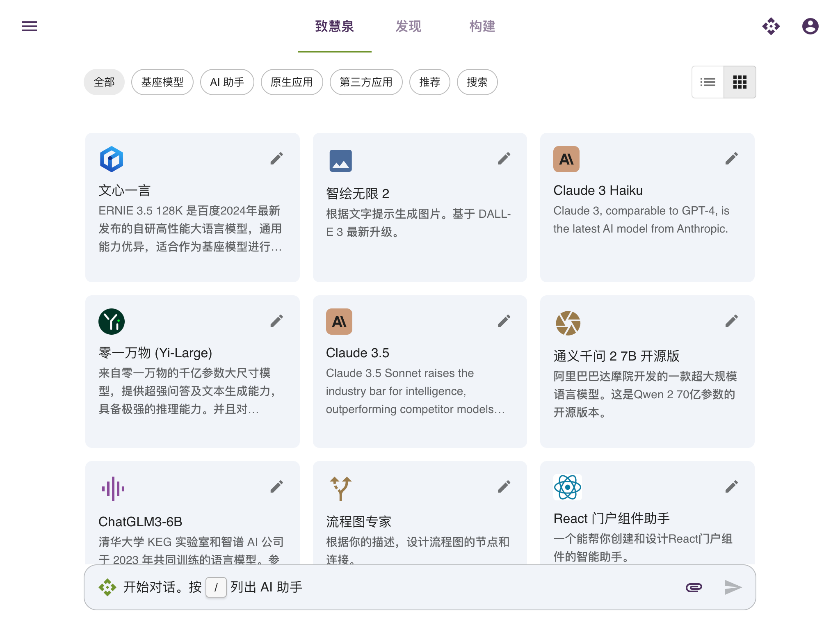
Task: Click the 'comparable to GPT-4' description text
Action: (641, 219)
